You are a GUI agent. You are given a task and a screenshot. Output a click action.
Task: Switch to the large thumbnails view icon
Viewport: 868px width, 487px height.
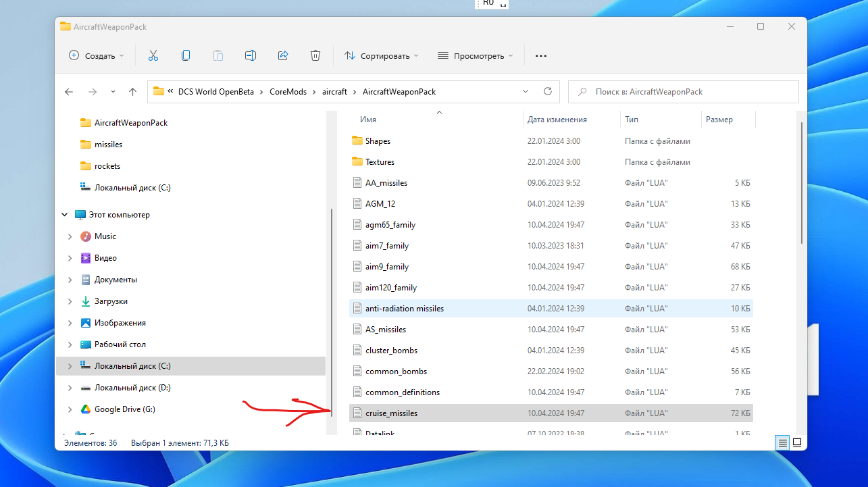pos(797,443)
